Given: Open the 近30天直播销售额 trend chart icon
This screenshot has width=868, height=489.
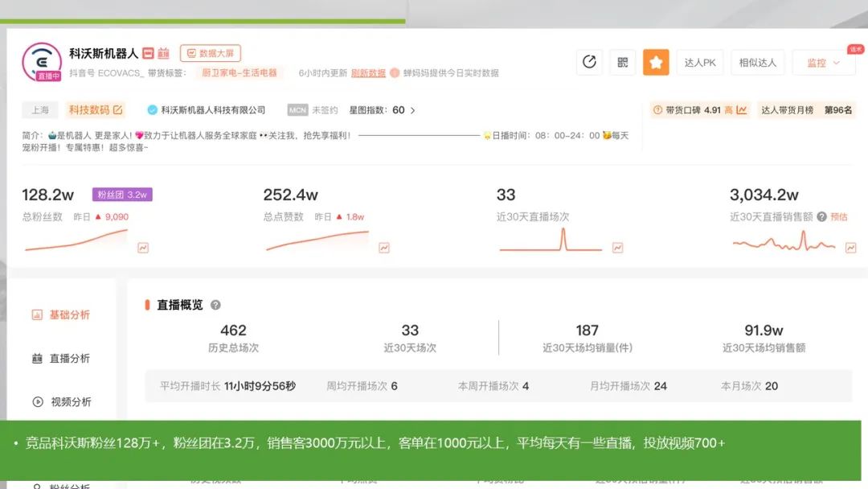Looking at the screenshot, I should 851,248.
